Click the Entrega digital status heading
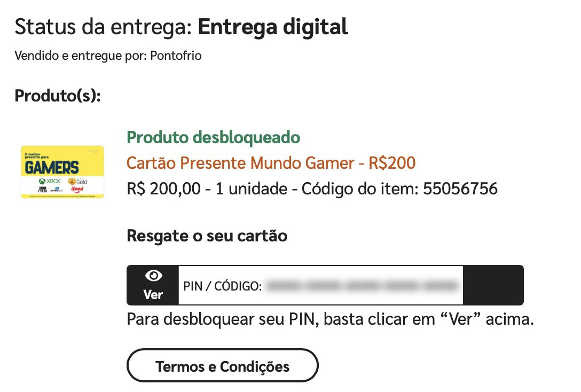The image size is (581, 392). pos(273,27)
